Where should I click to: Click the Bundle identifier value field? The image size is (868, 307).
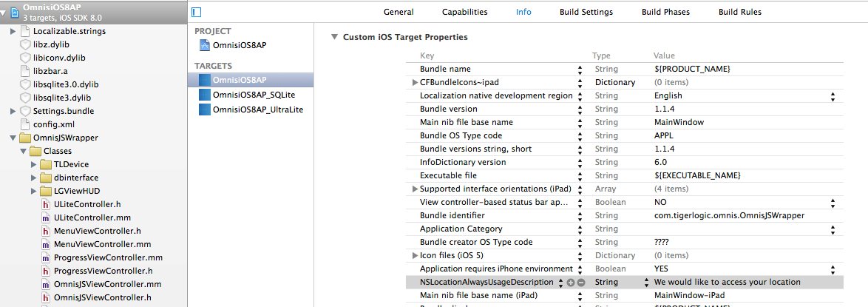click(729, 215)
